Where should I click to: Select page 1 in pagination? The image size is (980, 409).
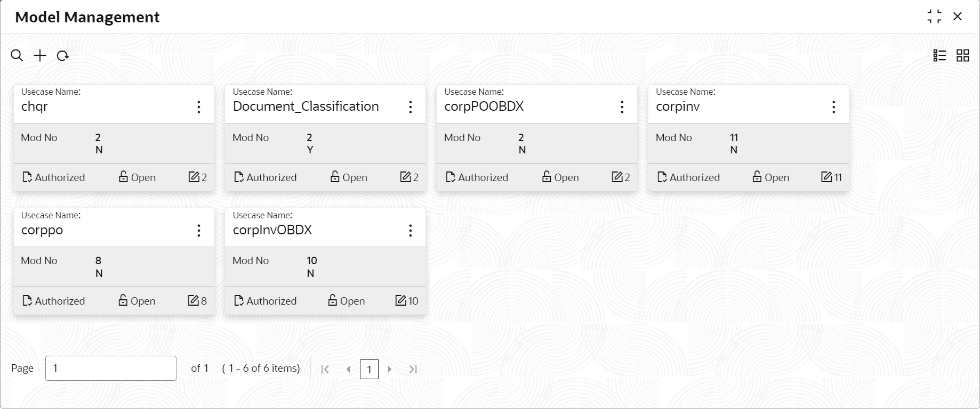coord(369,369)
